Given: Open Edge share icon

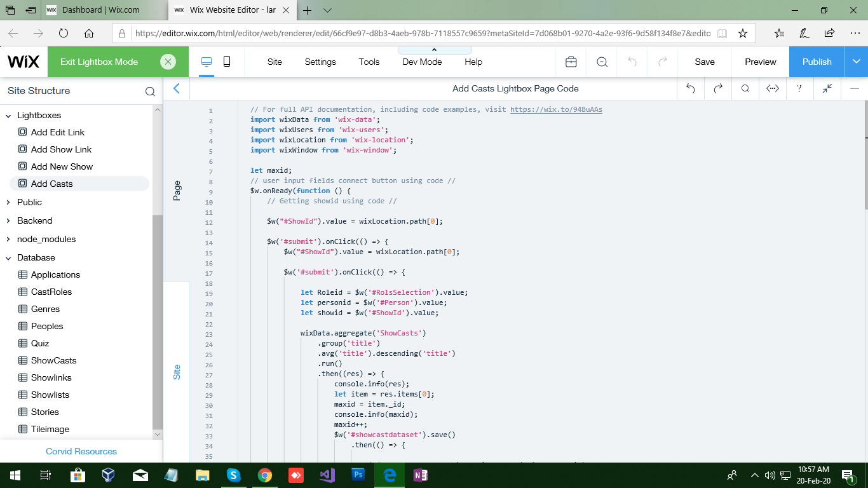Looking at the screenshot, I should tap(829, 33).
